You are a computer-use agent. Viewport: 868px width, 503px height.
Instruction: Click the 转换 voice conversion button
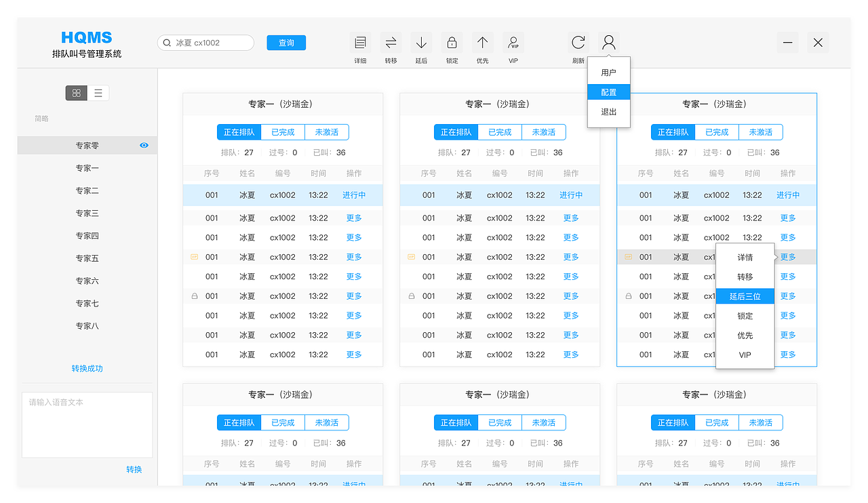(134, 468)
